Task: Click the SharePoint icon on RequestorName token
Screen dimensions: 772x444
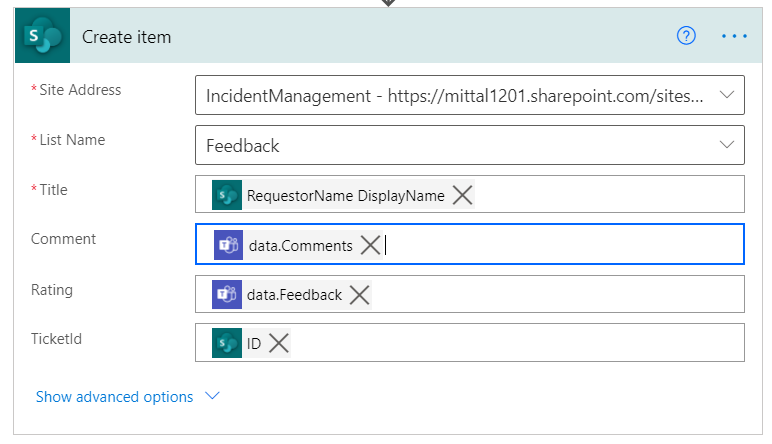Action: (x=227, y=196)
